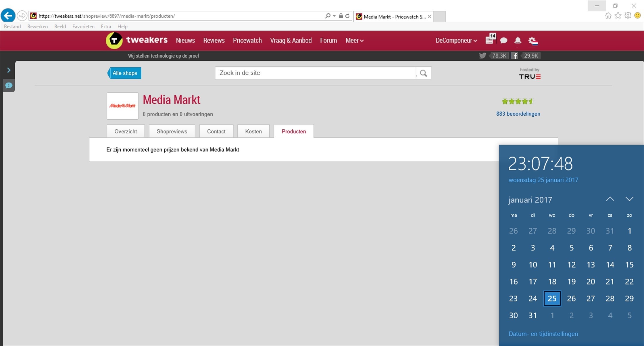Click the Twitter count 78,3K
The height and width of the screenshot is (346, 644).
(x=499, y=56)
